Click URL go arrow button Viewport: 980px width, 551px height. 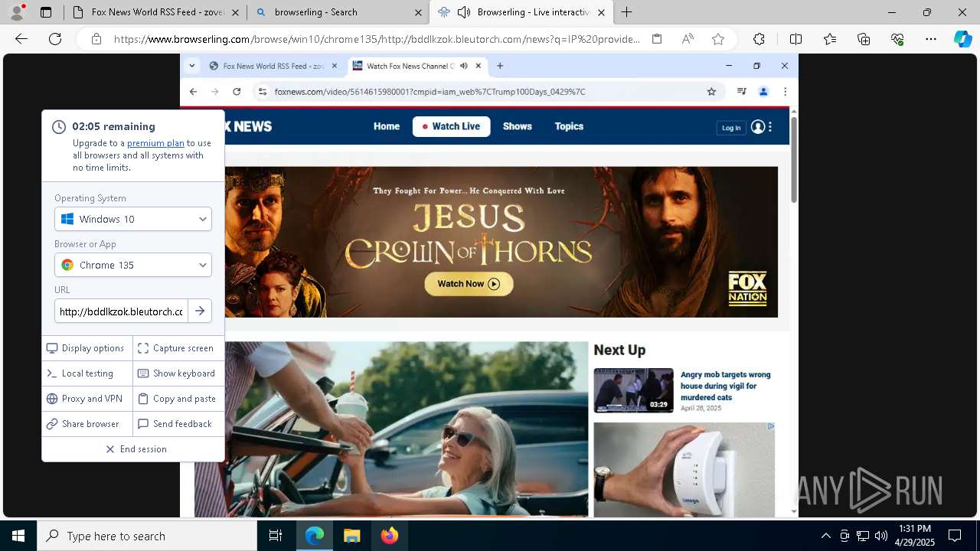[x=200, y=311]
